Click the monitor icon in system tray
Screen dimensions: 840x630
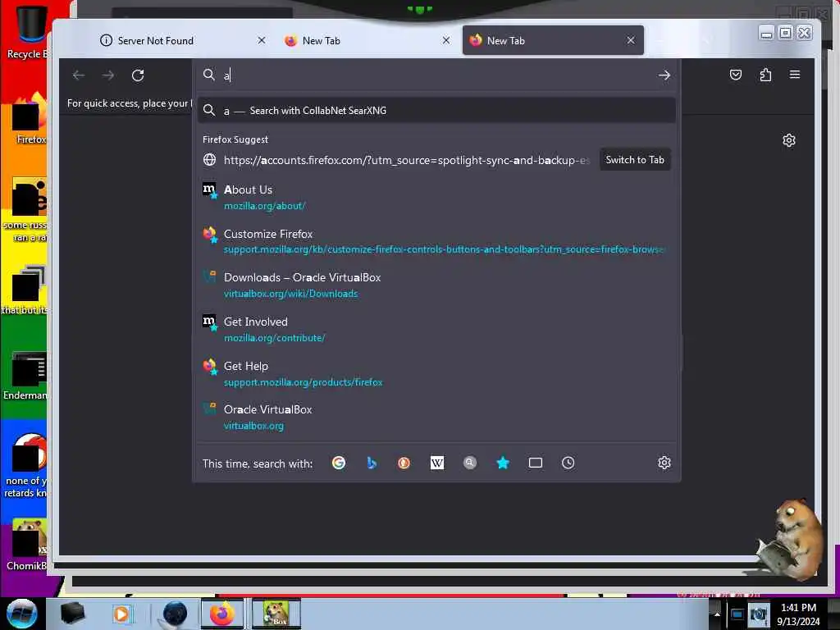tap(737, 614)
